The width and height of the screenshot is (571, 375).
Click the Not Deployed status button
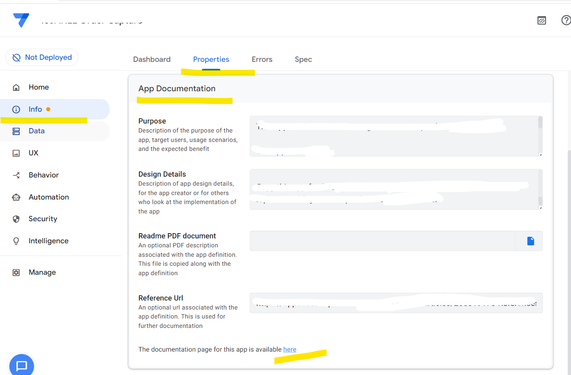[x=42, y=58]
